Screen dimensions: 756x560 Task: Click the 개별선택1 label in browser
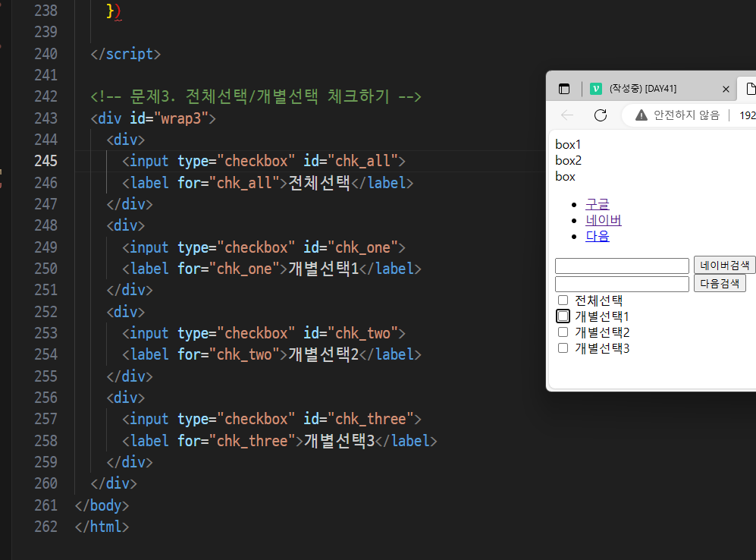pos(602,316)
